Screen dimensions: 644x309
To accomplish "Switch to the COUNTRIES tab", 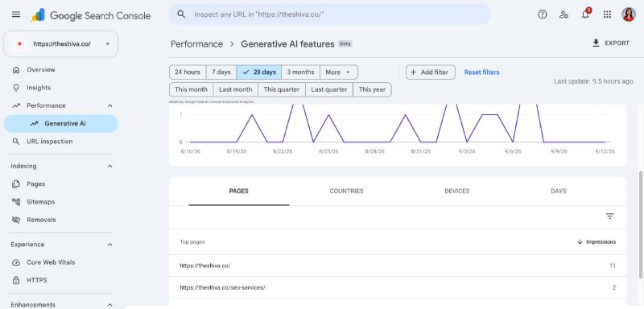I will click(346, 192).
